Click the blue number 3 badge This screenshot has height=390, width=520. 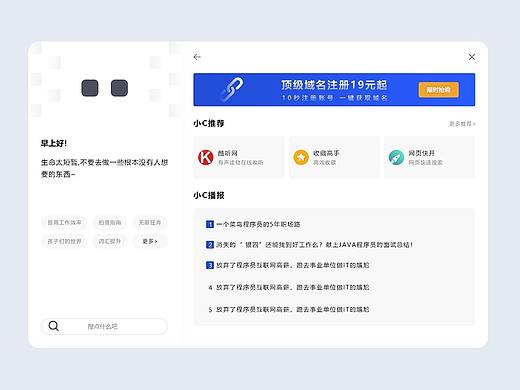click(210, 265)
